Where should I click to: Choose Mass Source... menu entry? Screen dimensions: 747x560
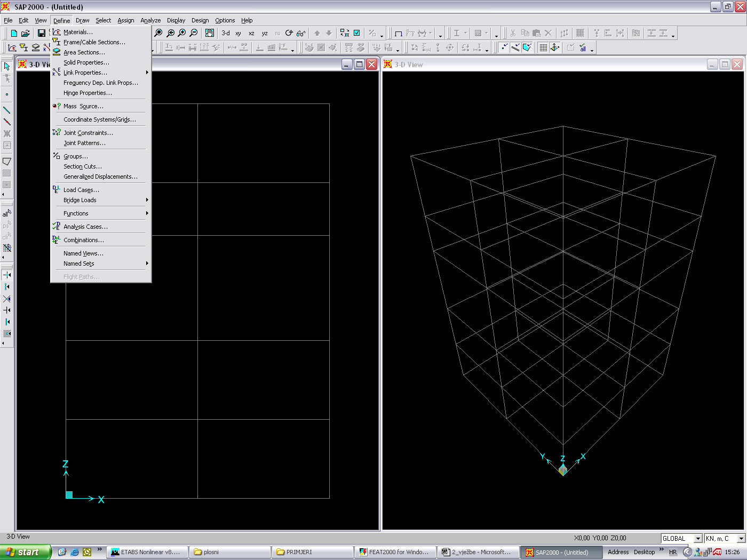point(101,106)
